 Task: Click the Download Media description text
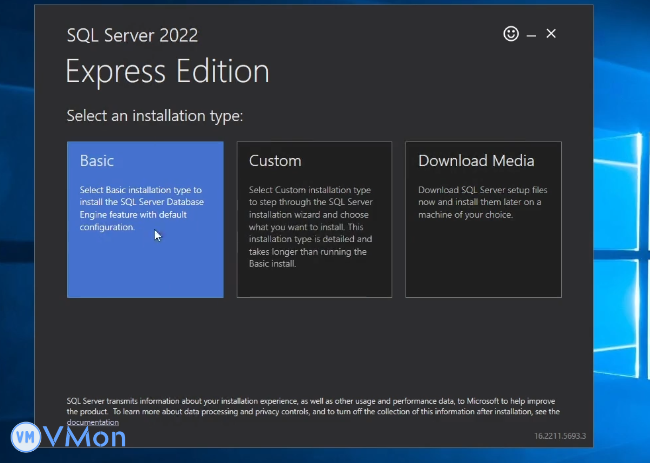point(480,201)
